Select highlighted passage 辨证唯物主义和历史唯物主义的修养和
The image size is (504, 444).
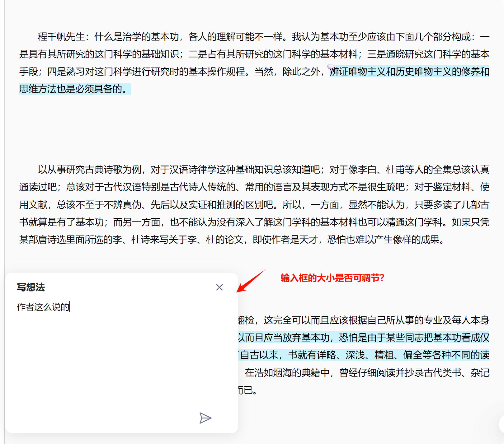(409, 72)
